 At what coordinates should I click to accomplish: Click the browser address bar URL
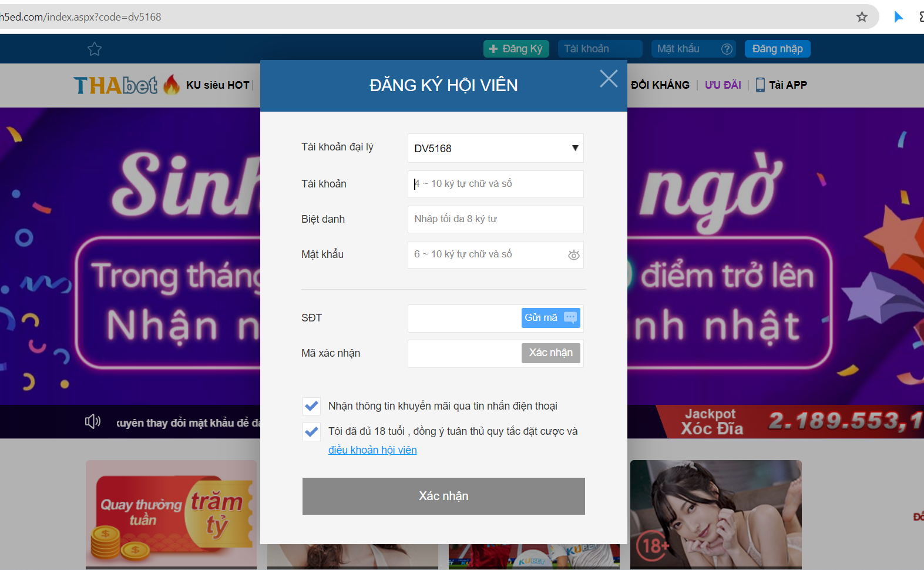point(81,17)
